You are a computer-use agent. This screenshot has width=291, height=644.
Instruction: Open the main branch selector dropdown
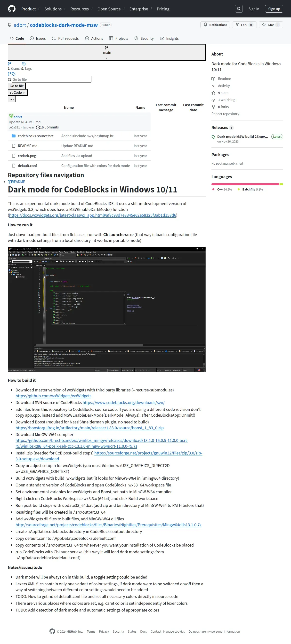coord(107,53)
